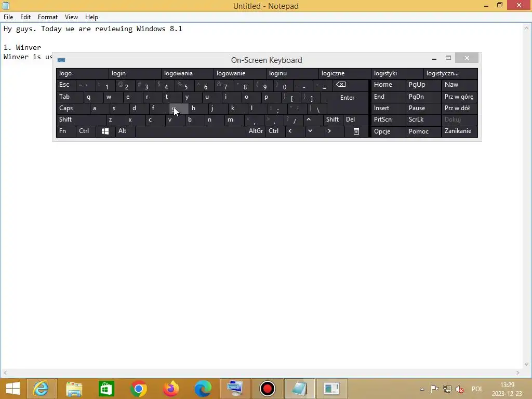Tap the Esc key on keyboard
This screenshot has height=399, width=532.
click(x=66, y=85)
